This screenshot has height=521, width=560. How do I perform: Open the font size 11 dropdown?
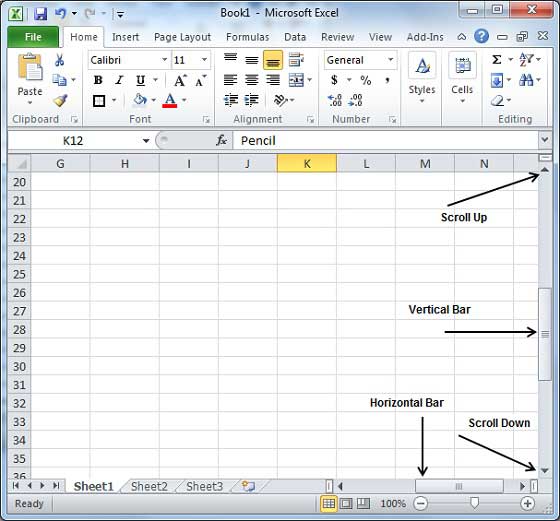pyautogui.click(x=204, y=60)
